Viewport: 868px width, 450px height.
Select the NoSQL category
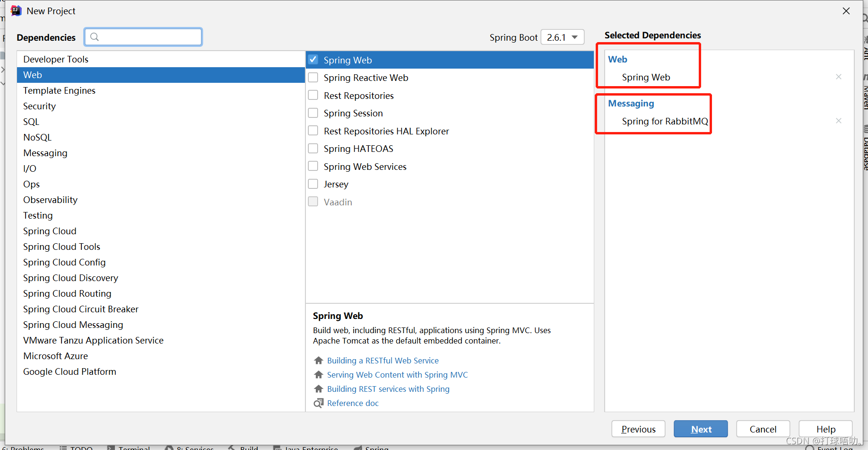coord(161,137)
